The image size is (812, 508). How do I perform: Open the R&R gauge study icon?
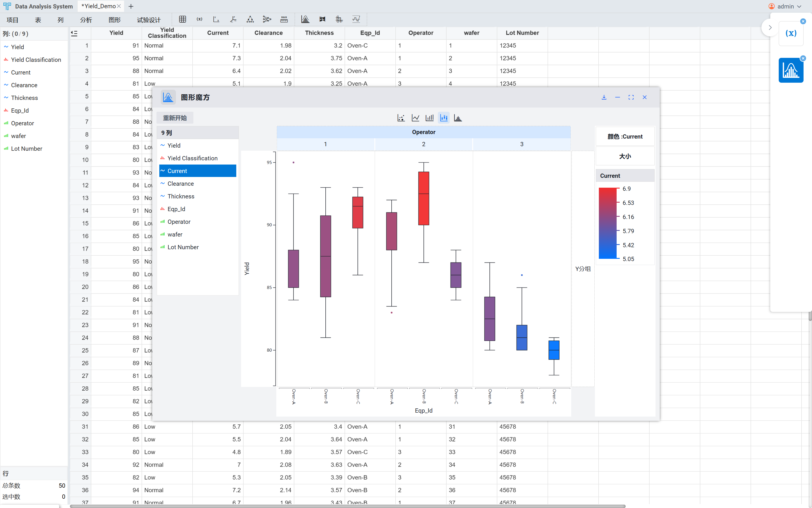(x=284, y=19)
